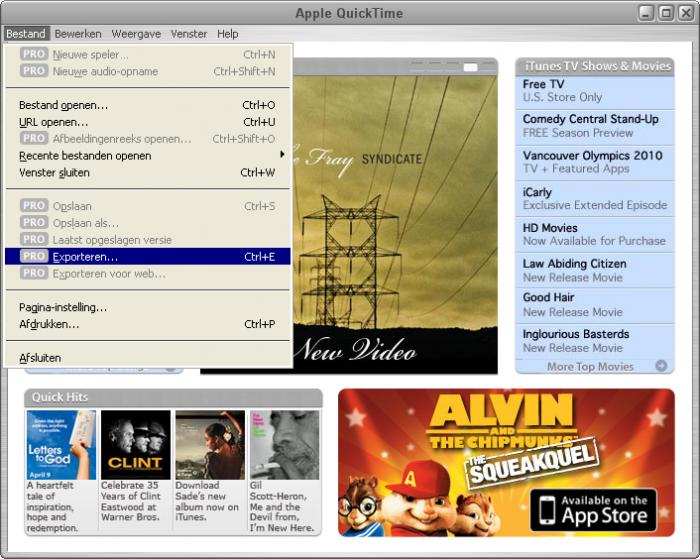Choose URL openen… menu entry

coord(147,122)
